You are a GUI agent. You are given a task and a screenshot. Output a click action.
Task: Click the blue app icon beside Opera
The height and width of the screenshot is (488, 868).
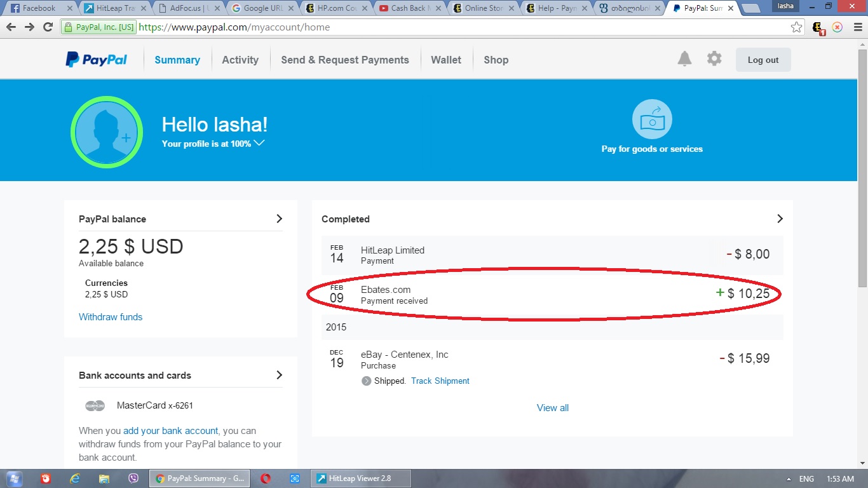(295, 478)
